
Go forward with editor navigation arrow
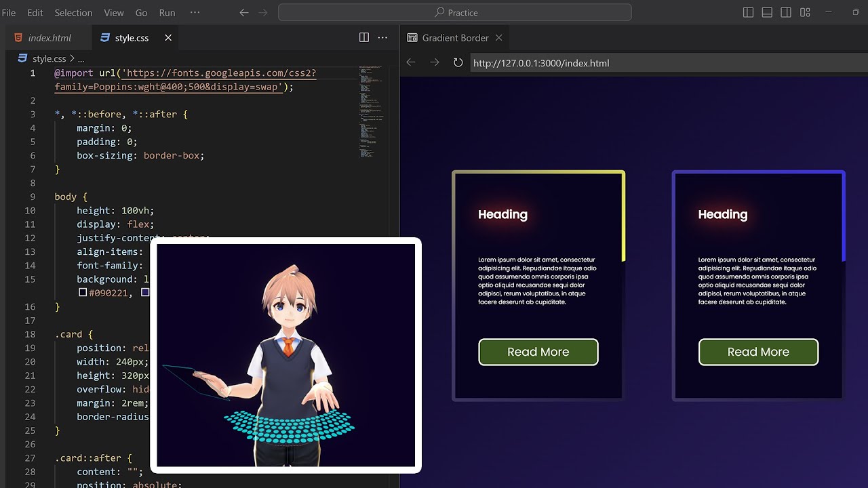tap(263, 12)
